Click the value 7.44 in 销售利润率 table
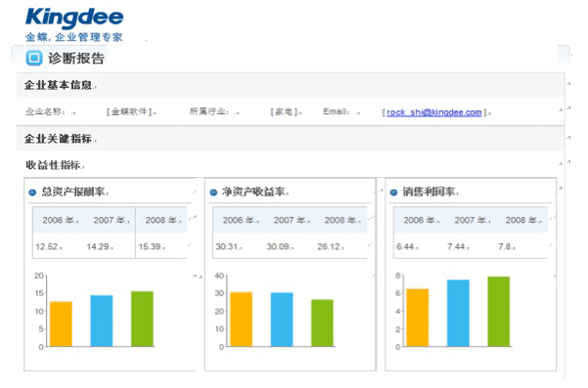 tap(456, 247)
